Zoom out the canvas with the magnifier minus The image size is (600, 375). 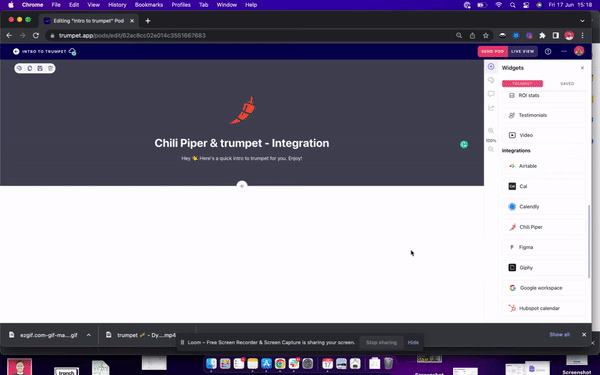tap(491, 149)
